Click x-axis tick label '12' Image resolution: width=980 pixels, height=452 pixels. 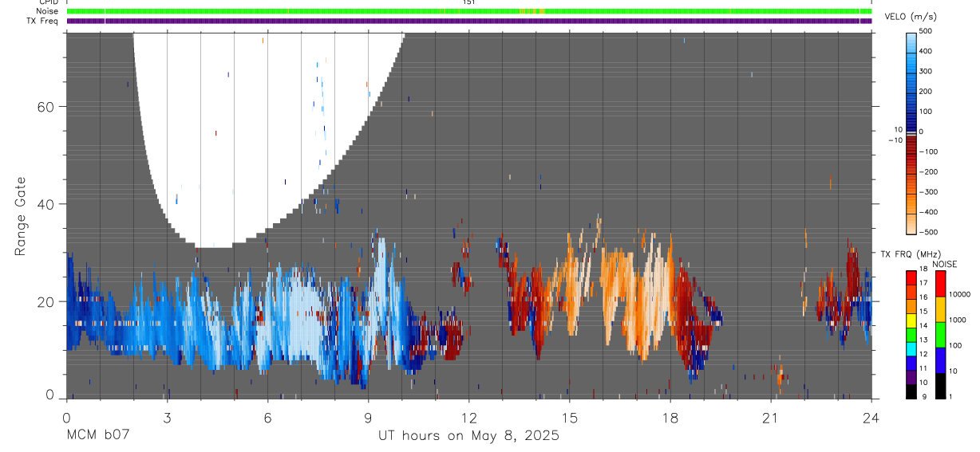pyautogui.click(x=468, y=417)
